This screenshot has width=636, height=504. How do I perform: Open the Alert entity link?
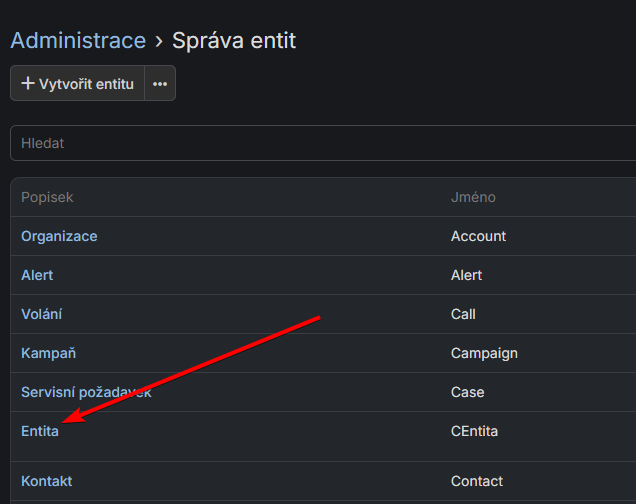click(37, 275)
